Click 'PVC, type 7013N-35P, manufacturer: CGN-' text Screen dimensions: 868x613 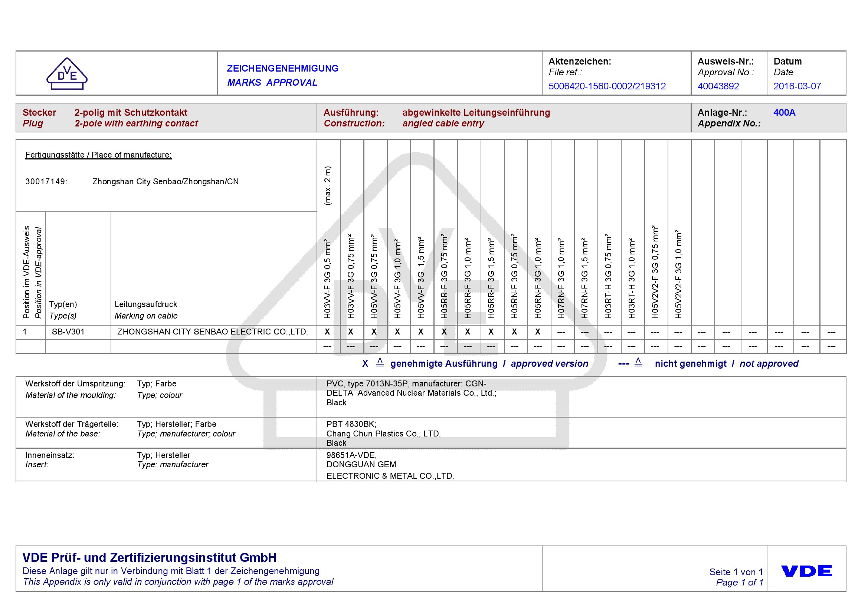406,384
